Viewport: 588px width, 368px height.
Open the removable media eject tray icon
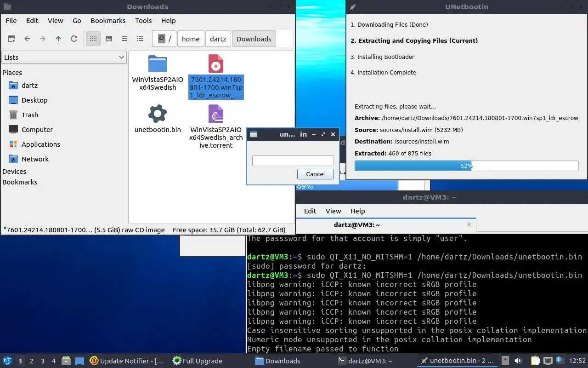(x=505, y=361)
